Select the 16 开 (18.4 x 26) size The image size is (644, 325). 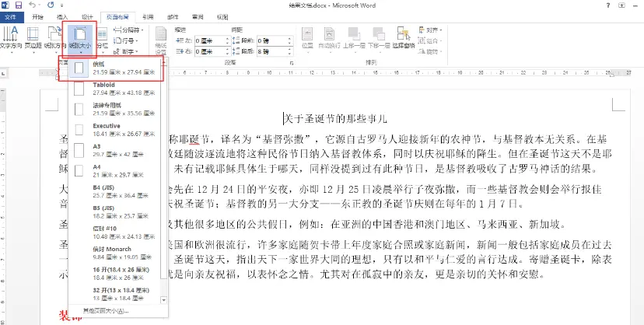point(114,274)
